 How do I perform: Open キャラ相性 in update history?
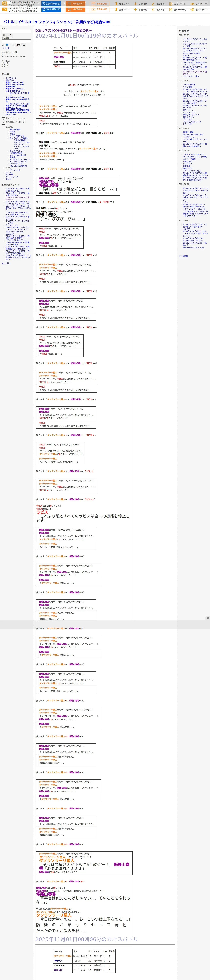pyautogui.click(x=188, y=87)
